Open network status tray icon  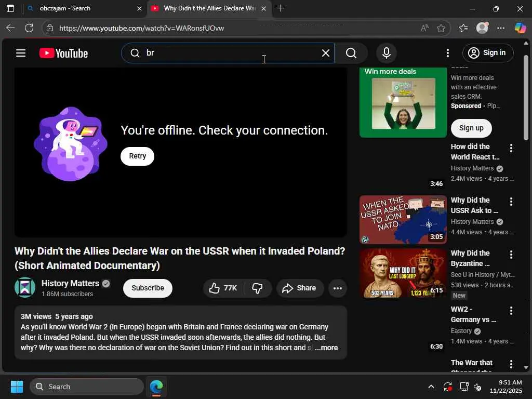click(x=464, y=387)
